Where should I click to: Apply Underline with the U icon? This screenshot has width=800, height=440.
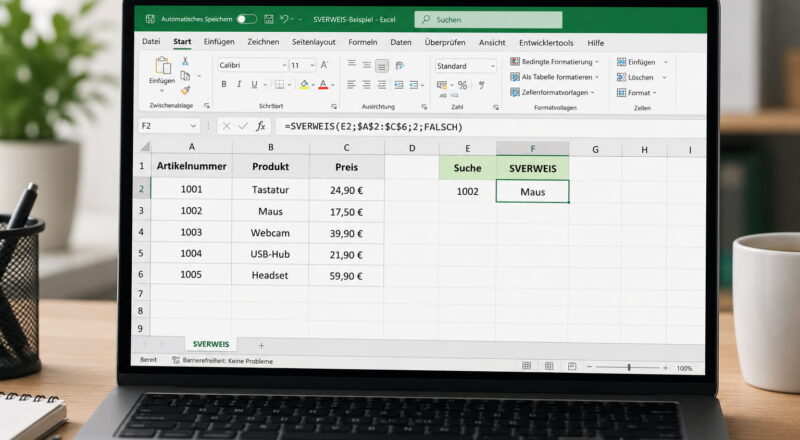tap(254, 84)
